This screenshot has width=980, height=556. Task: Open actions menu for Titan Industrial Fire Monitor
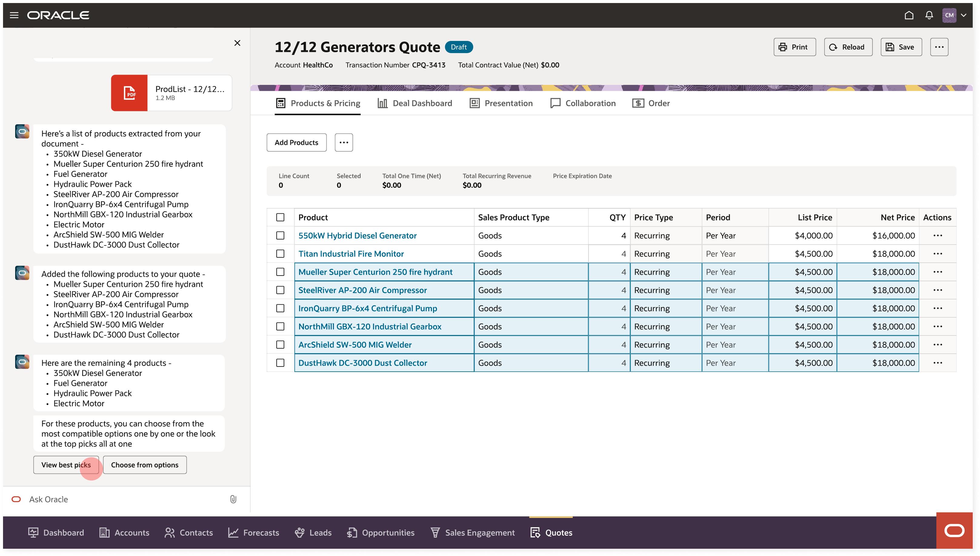coord(937,253)
